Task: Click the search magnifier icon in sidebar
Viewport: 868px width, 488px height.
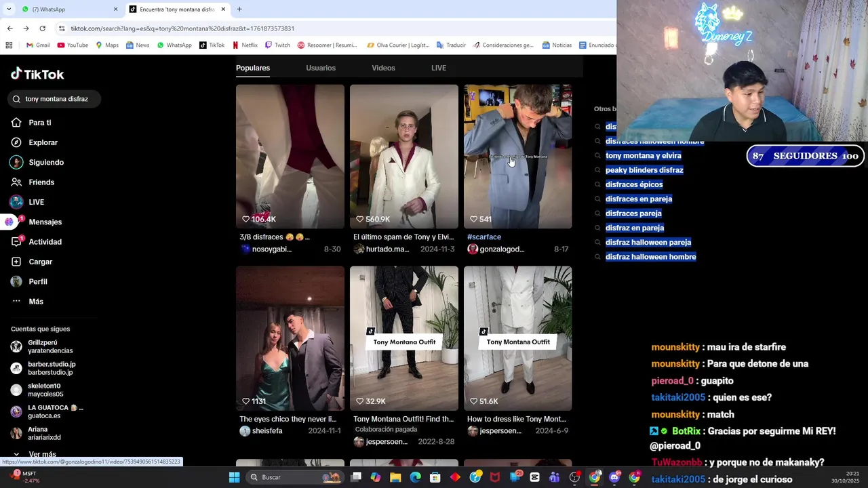Action: pos(17,99)
